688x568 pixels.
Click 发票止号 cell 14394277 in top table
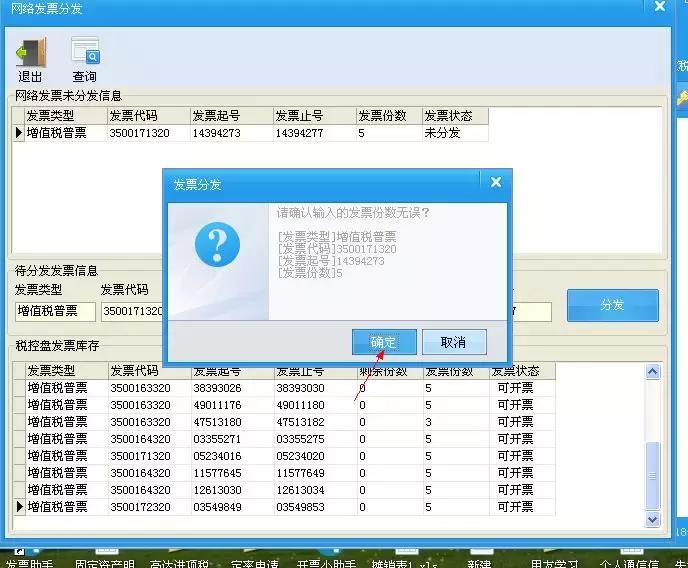315,133
